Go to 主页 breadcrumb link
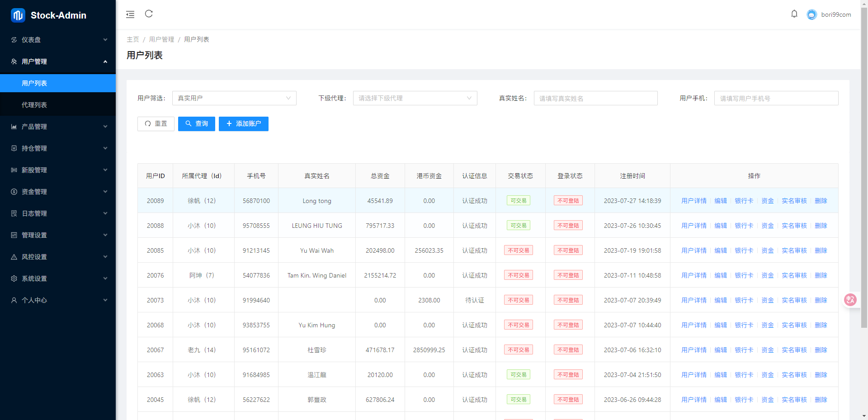The height and width of the screenshot is (420, 868). (x=133, y=39)
